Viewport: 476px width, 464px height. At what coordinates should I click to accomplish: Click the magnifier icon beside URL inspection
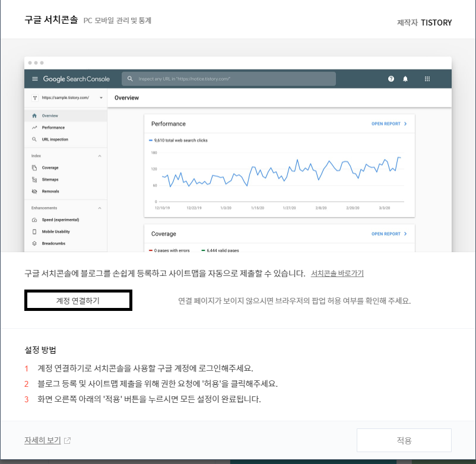34,139
